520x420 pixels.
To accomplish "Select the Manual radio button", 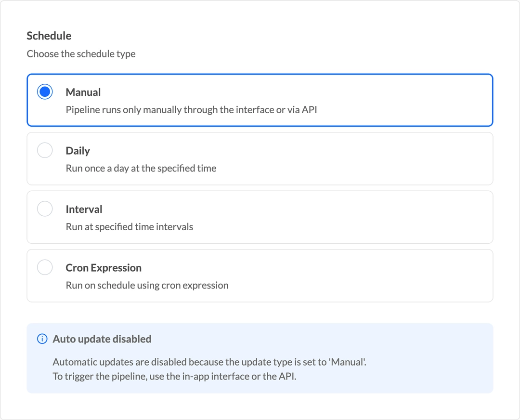I will pyautogui.click(x=45, y=92).
